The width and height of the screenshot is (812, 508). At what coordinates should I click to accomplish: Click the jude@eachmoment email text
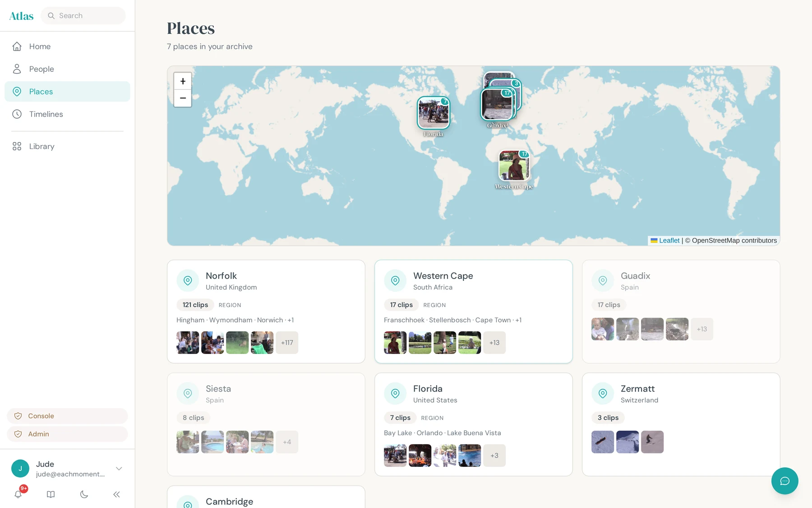[70, 474]
